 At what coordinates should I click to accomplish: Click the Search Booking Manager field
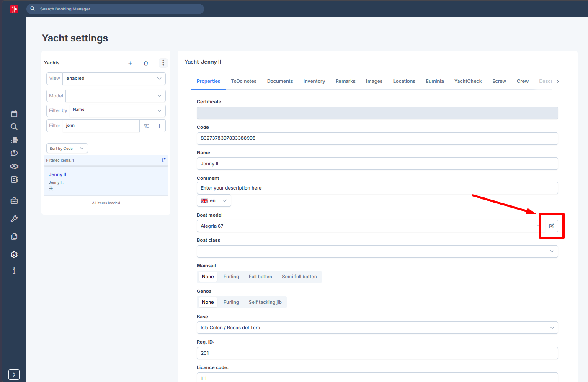tap(115, 9)
